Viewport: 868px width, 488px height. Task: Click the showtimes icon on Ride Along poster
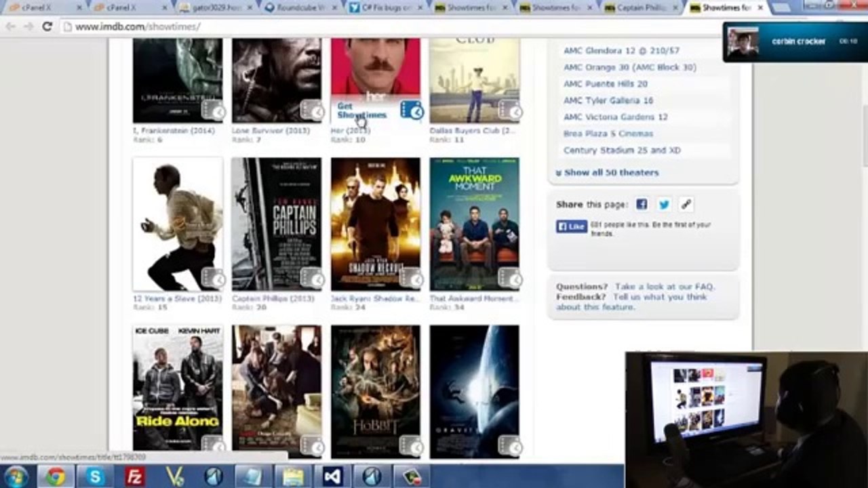point(213,445)
